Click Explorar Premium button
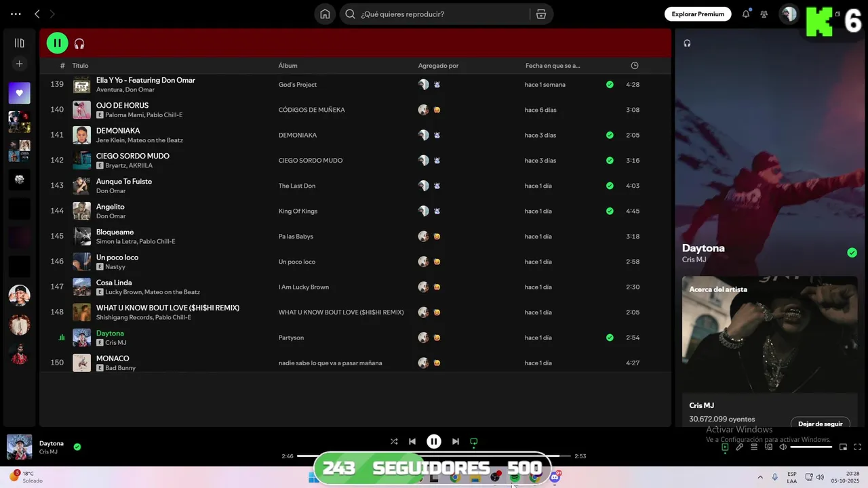 tap(698, 14)
